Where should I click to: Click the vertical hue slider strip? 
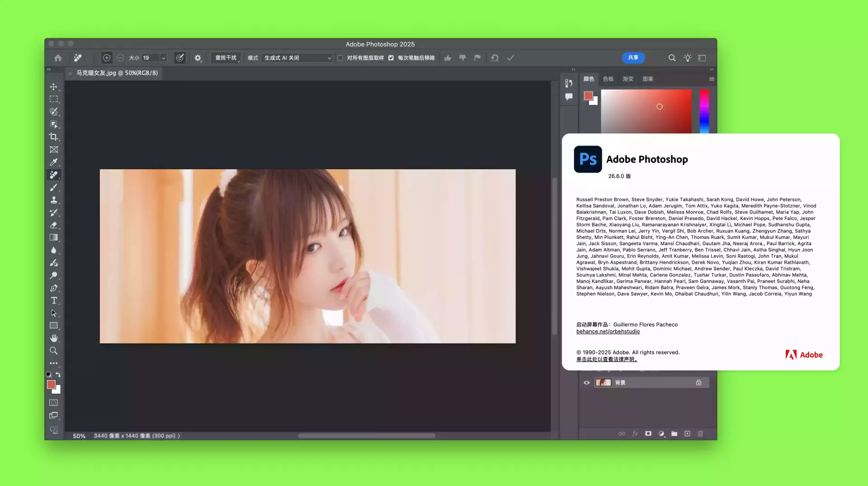pyautogui.click(x=704, y=111)
